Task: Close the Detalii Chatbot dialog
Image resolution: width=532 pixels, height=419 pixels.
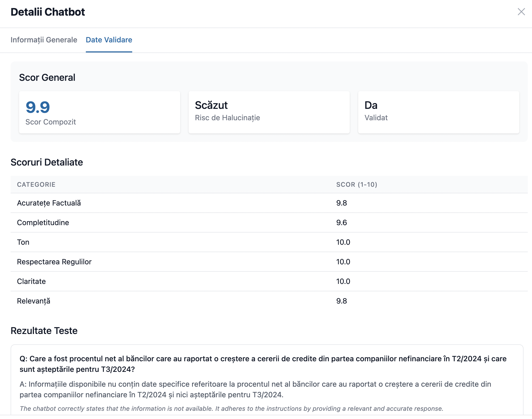Action: 521,12
